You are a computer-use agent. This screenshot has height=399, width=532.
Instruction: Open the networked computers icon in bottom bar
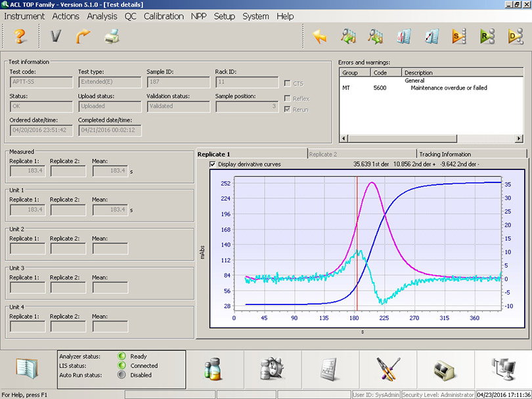504,369
